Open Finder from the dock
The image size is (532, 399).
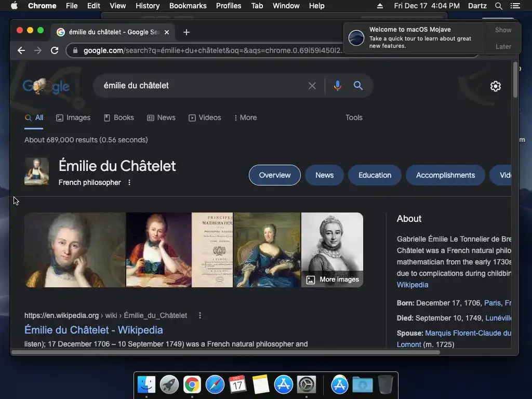(147, 385)
